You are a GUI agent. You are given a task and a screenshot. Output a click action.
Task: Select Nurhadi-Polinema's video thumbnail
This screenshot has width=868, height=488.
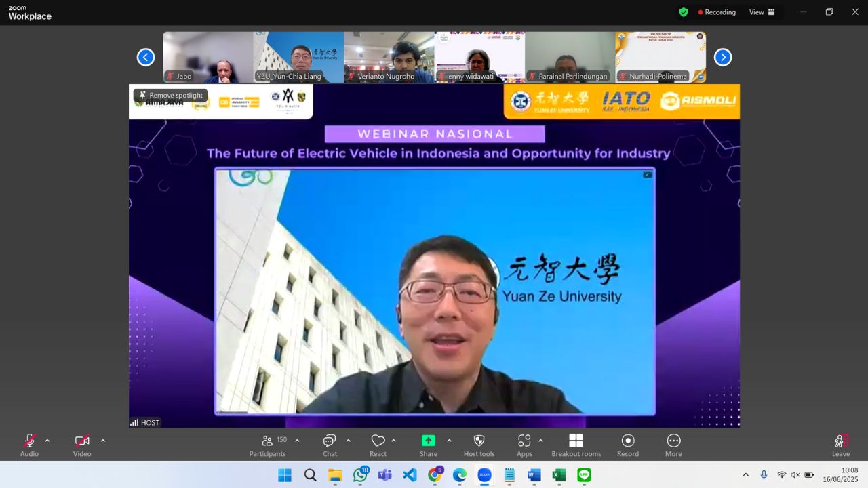(660, 57)
